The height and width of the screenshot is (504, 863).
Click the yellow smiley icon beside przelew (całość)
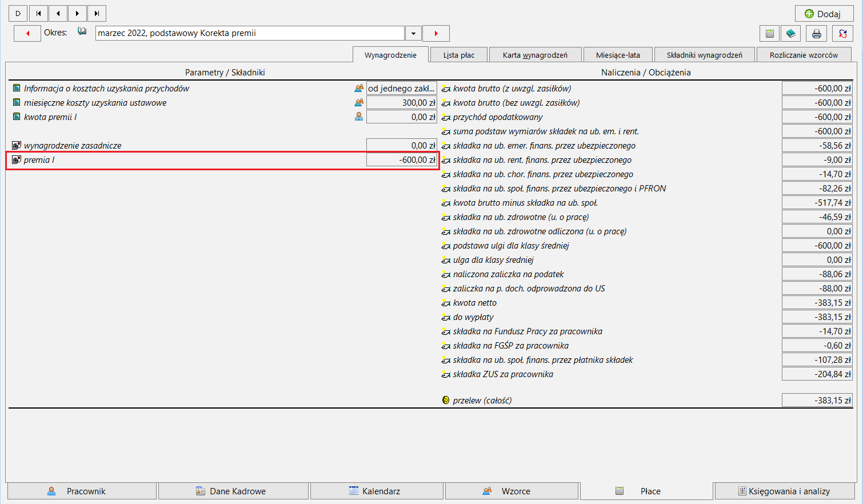pos(446,400)
